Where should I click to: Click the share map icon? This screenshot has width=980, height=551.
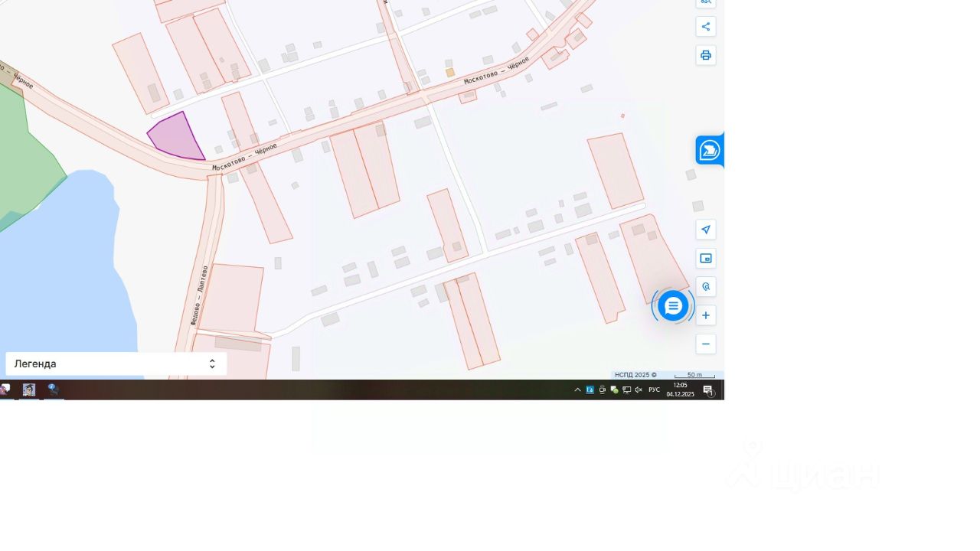pos(706,27)
